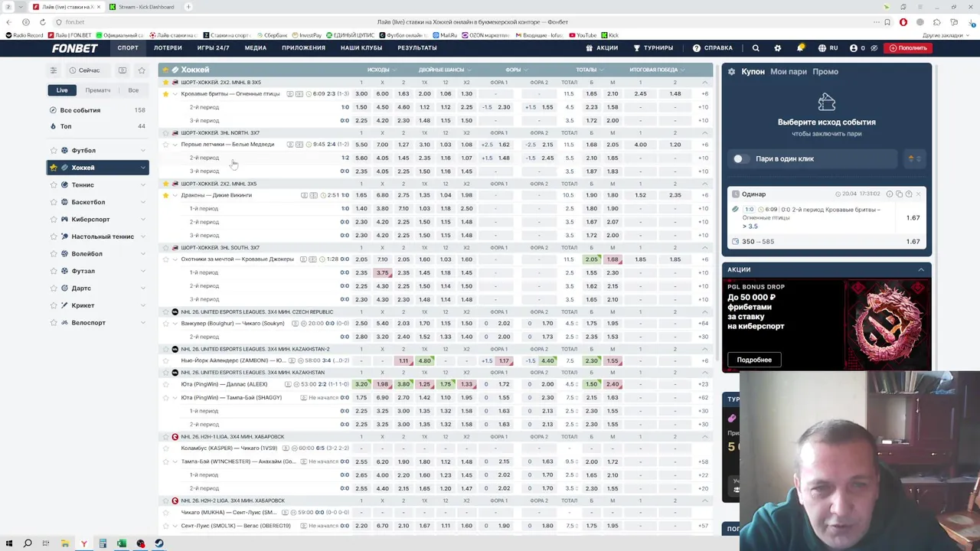Open Турниры trophy link in header
This screenshot has width=980, height=551.
pyautogui.click(x=653, y=47)
